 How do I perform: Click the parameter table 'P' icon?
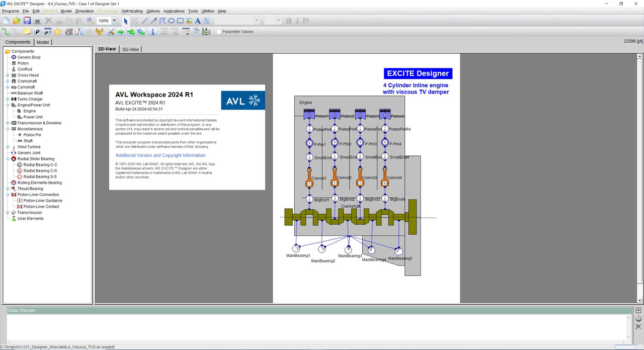pyautogui.click(x=47, y=32)
